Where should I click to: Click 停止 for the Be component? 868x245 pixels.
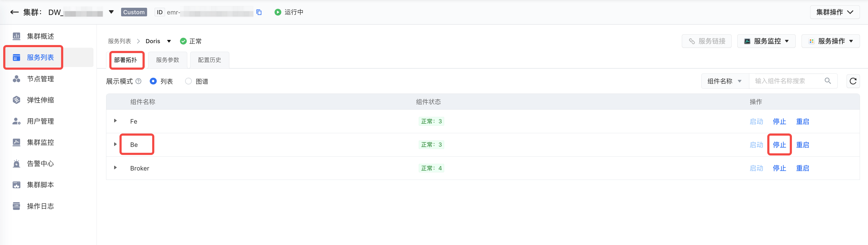[x=779, y=145]
